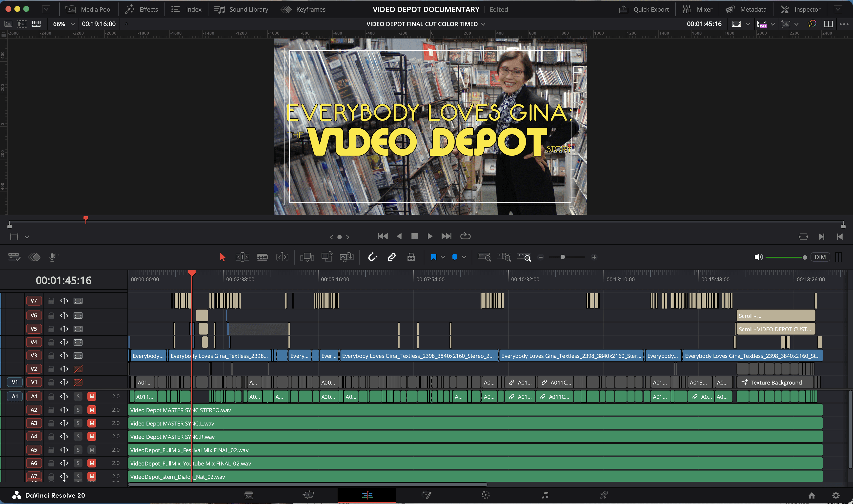The height and width of the screenshot is (504, 853).
Task: Click the Insert Clip edit icon
Action: [x=307, y=257]
